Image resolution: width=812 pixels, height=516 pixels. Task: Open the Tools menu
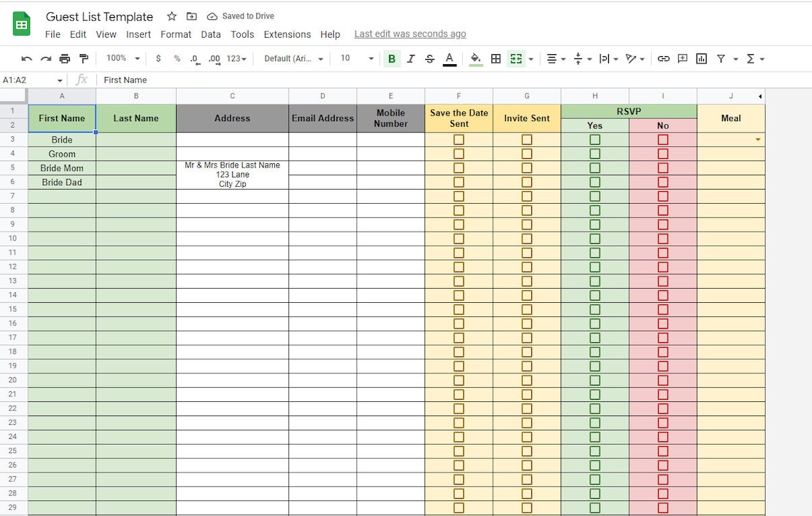[242, 34]
